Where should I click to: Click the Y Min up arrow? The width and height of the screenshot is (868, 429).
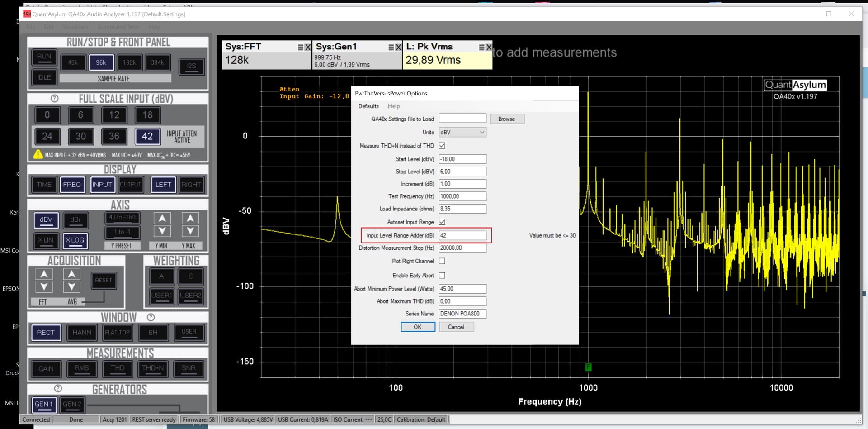[x=162, y=219]
